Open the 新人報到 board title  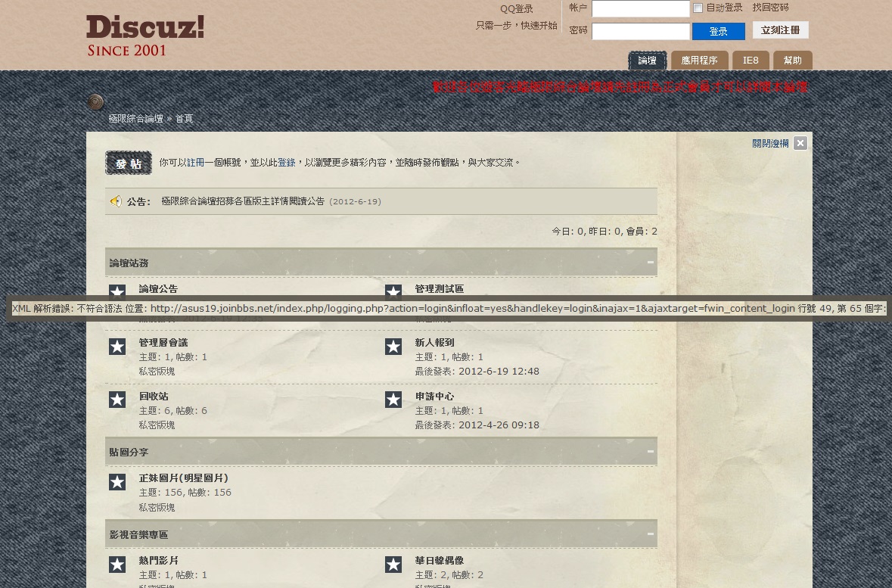[x=434, y=342]
